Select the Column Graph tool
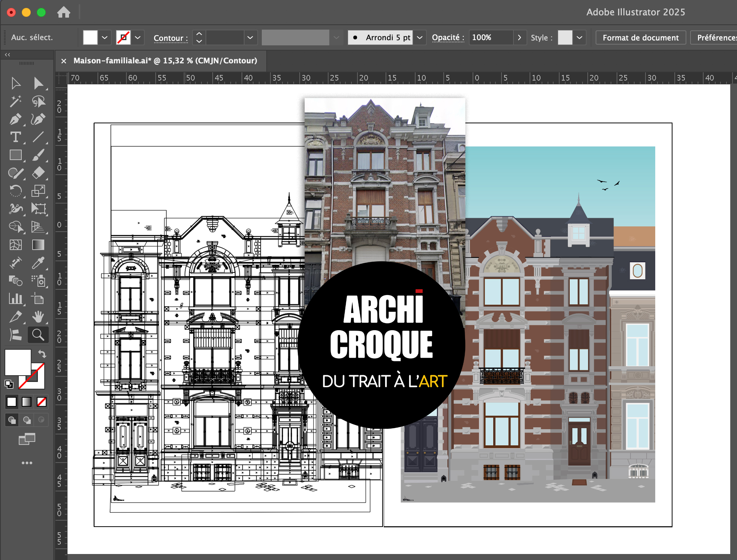Viewport: 737px width, 560px height. coord(15,299)
